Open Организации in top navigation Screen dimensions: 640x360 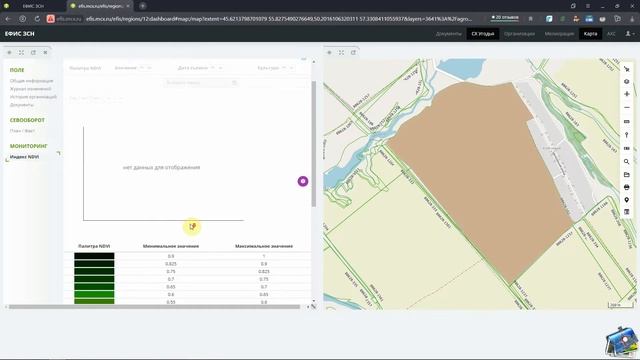click(519, 34)
